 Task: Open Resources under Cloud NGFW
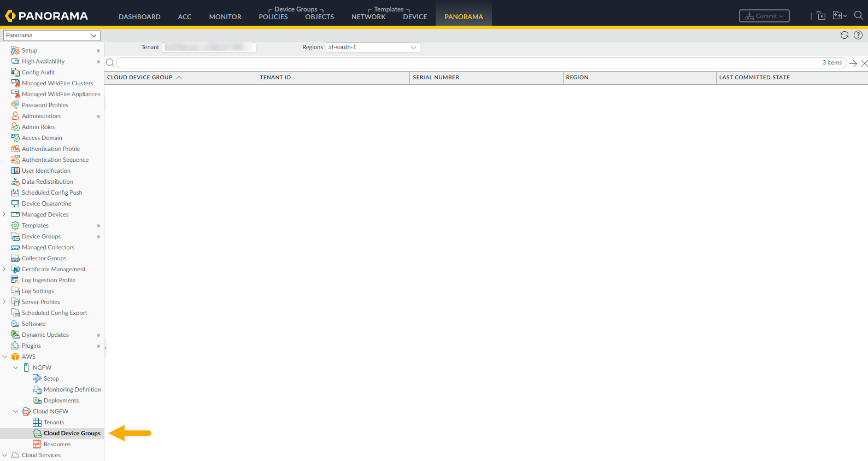click(x=57, y=444)
